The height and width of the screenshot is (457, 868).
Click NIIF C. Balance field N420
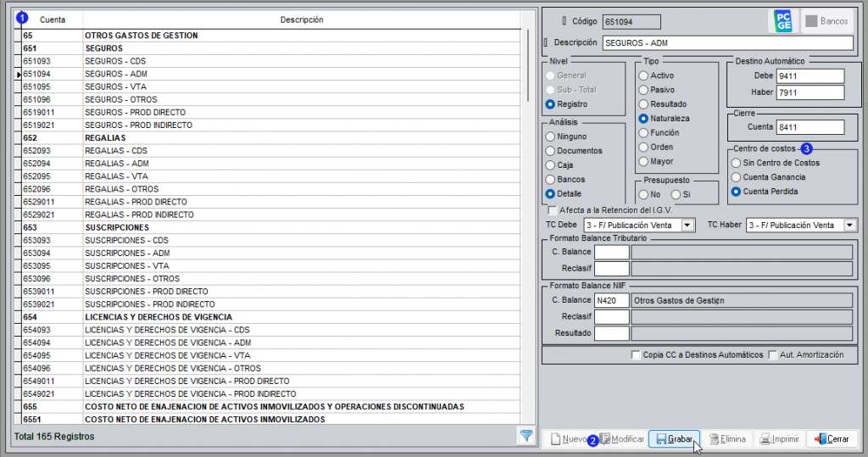(x=612, y=300)
